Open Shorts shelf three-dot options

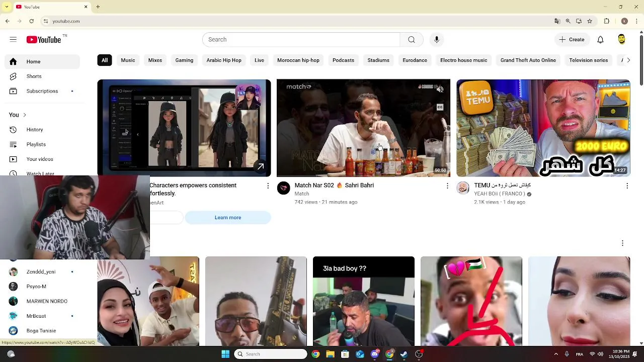pyautogui.click(x=622, y=243)
